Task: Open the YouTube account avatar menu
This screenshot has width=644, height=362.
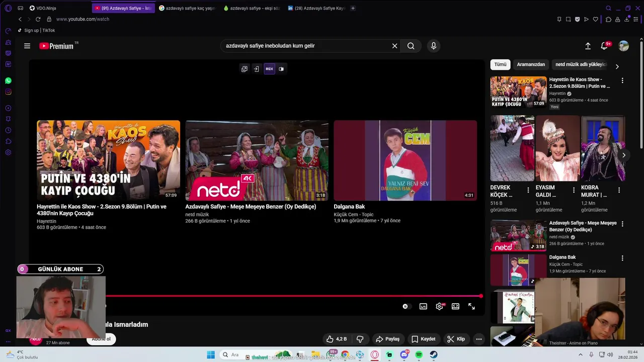Action: [623, 46]
